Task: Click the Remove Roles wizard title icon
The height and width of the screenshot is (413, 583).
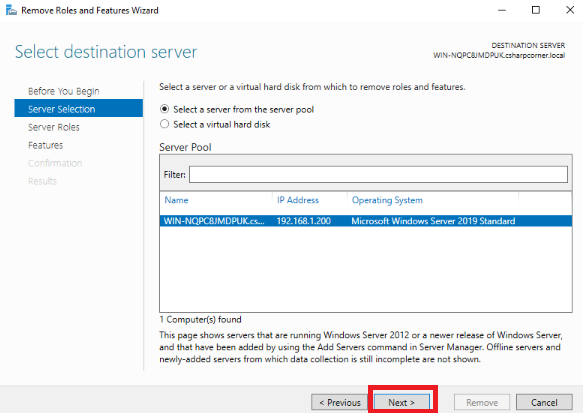Action: pos(11,10)
